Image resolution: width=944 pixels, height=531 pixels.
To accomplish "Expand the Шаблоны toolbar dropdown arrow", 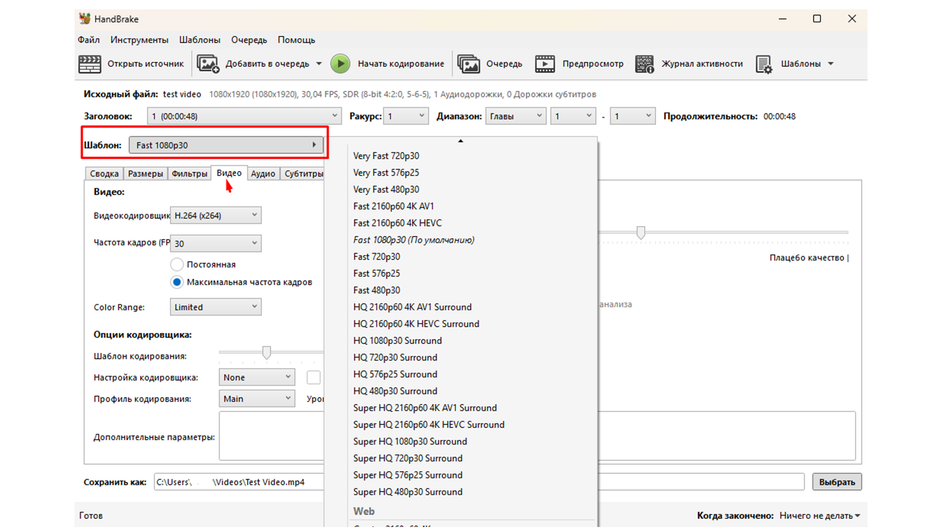I will tap(831, 64).
